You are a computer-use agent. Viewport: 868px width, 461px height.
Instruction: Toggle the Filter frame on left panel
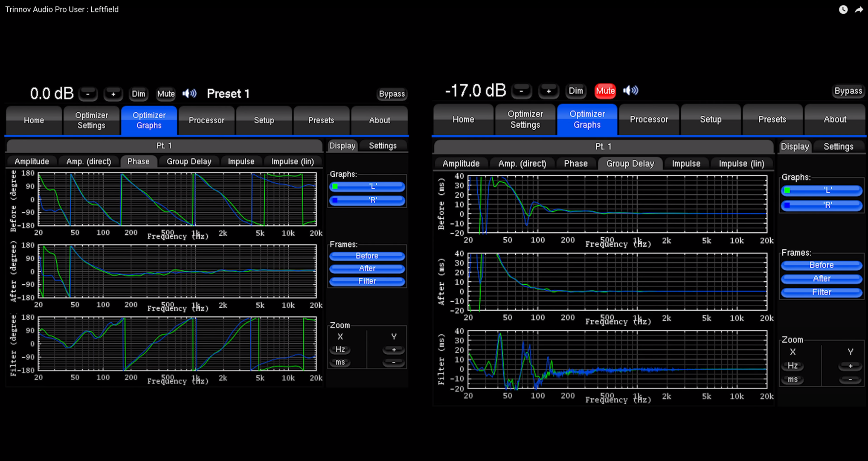(367, 281)
